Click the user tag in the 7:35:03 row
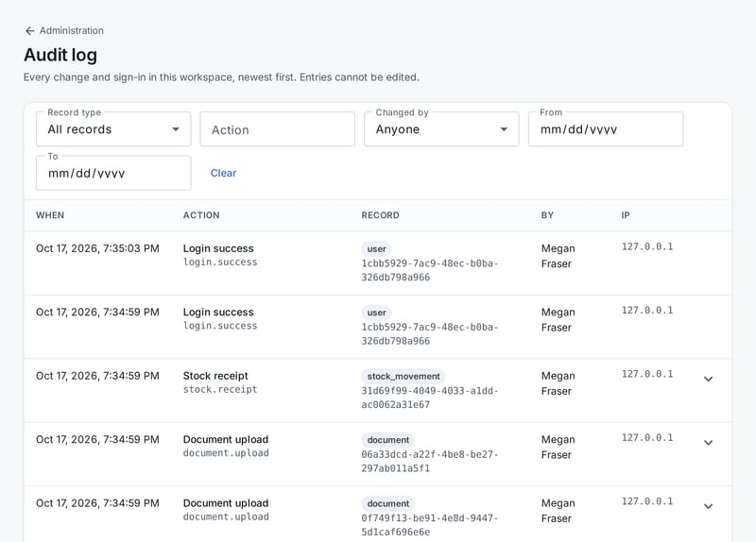 pos(376,249)
